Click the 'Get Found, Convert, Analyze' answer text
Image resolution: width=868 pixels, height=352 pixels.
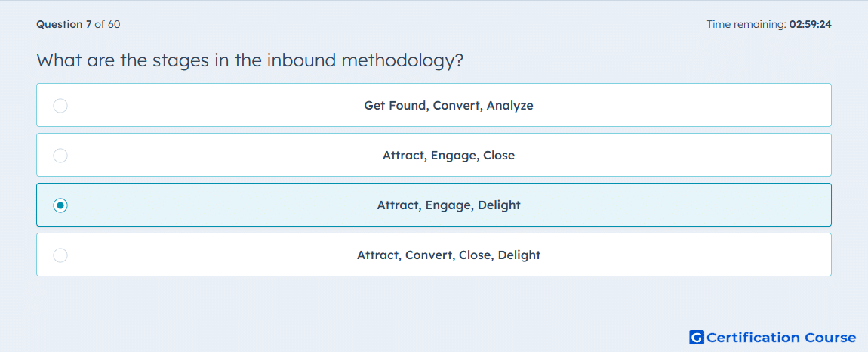point(448,105)
